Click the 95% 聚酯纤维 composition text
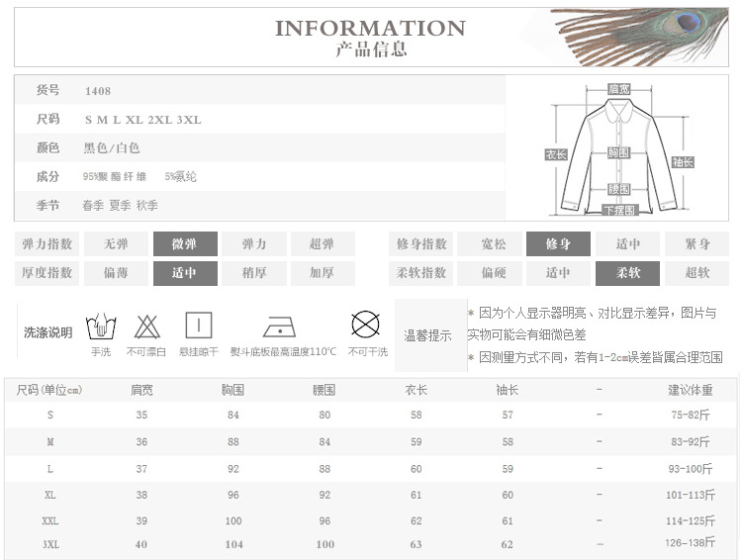The image size is (742, 560). click(x=115, y=176)
